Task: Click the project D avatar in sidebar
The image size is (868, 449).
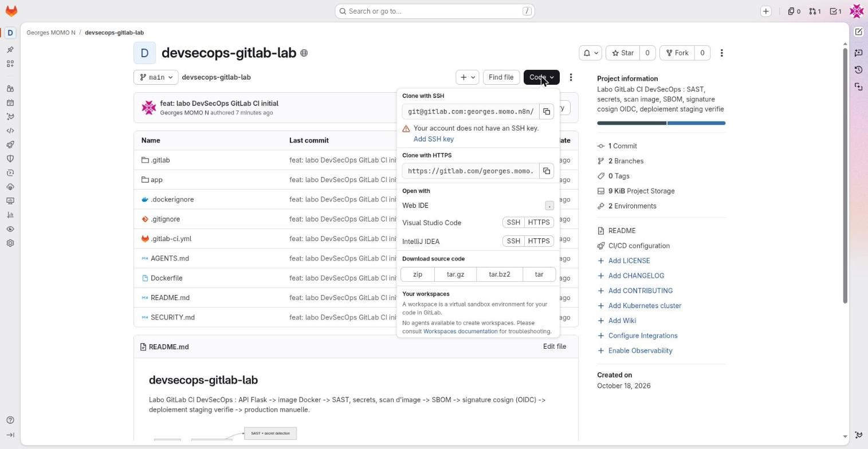Action: point(10,33)
